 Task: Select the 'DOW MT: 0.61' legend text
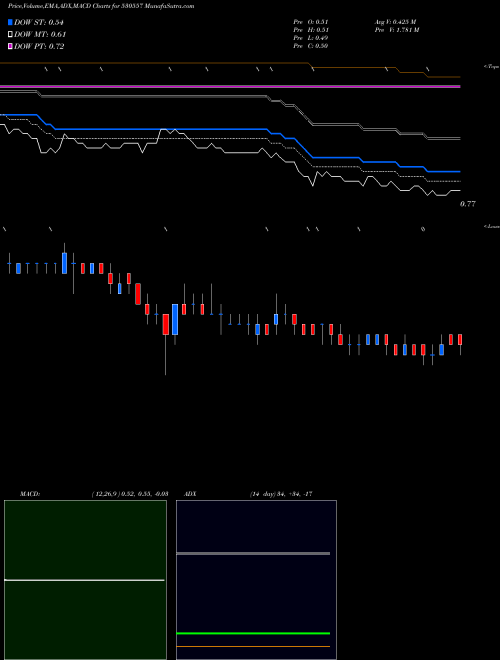pos(40,35)
